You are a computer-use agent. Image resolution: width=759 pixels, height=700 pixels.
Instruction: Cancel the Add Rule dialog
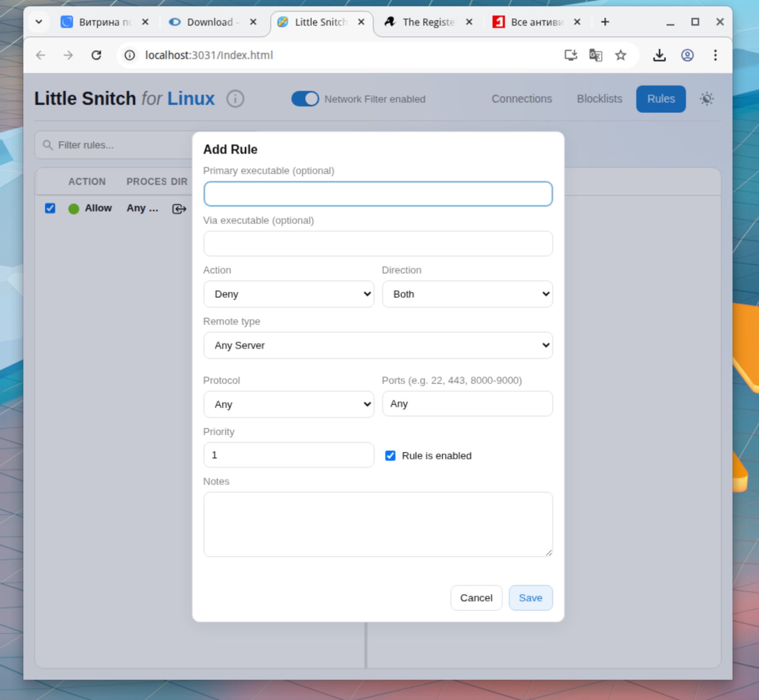(476, 598)
